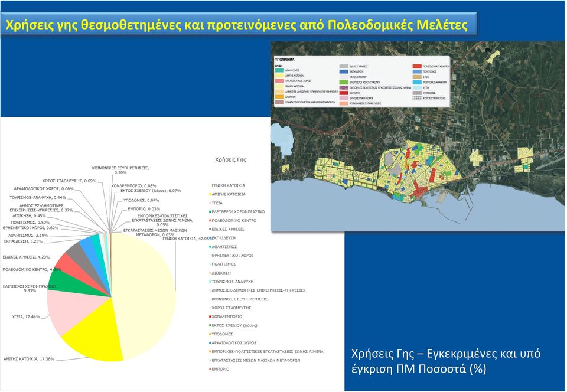Select the pie label 'ΘΡΗΣΚΕΥΤΙΚΟΙ ΧΩΡΟΙ, 0.62%'
The width and height of the screenshot is (567, 392).
pos(30,228)
